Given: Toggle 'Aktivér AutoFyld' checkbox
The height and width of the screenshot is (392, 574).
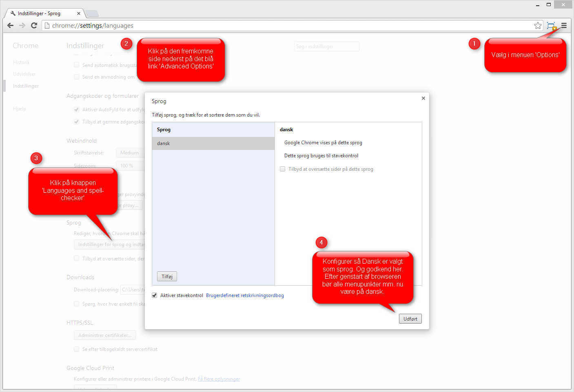Looking at the screenshot, I should tap(76, 110).
